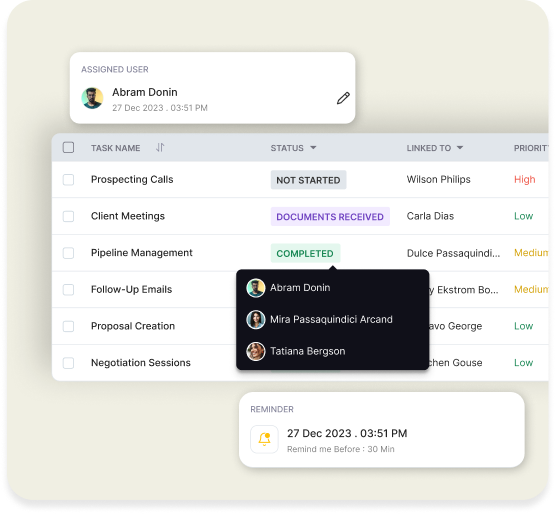556x514 pixels.
Task: Click the High priority label for Prospecting Calls
Action: click(524, 179)
